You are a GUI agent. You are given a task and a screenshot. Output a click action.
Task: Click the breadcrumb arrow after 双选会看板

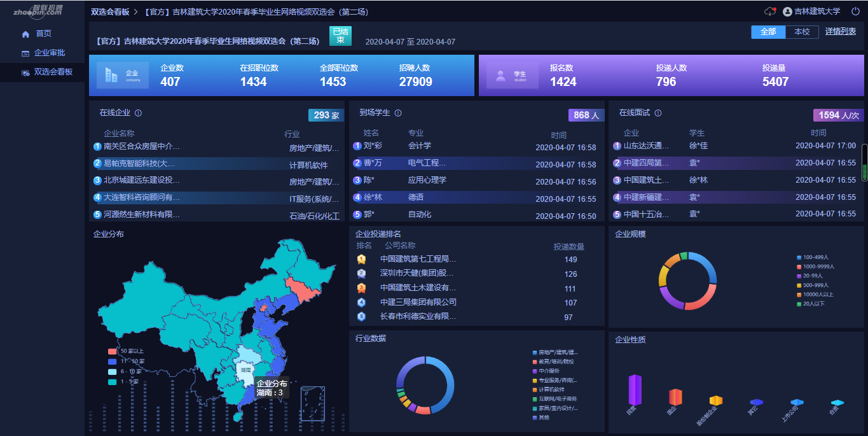(136, 12)
